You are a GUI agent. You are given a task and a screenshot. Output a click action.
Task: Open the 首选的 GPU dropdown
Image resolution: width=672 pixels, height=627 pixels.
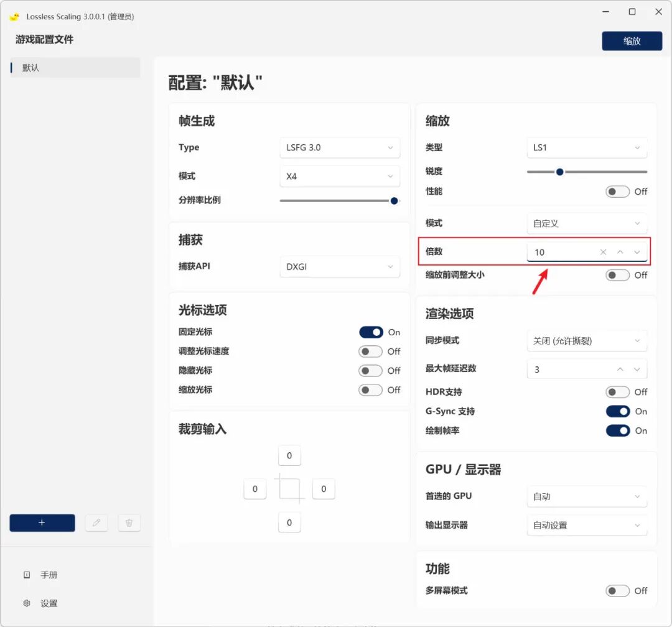586,496
